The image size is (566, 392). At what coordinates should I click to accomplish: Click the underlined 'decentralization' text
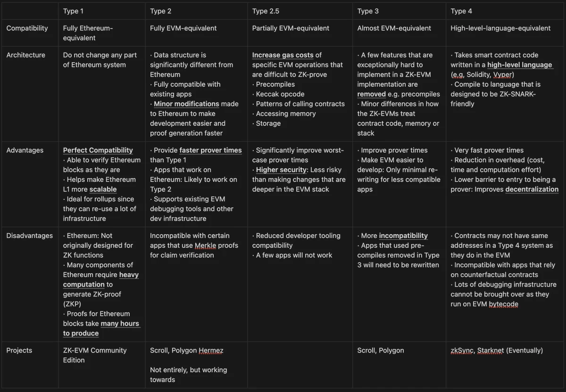coord(532,189)
